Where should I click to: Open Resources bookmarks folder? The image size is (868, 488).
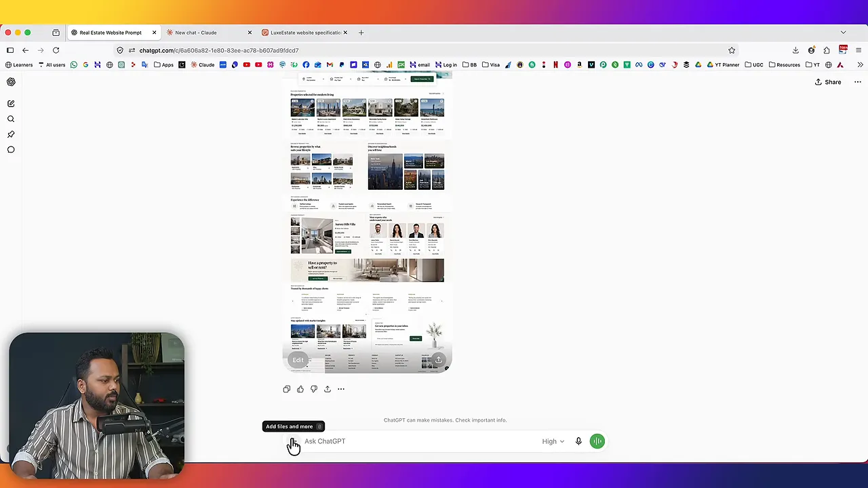[784, 65]
